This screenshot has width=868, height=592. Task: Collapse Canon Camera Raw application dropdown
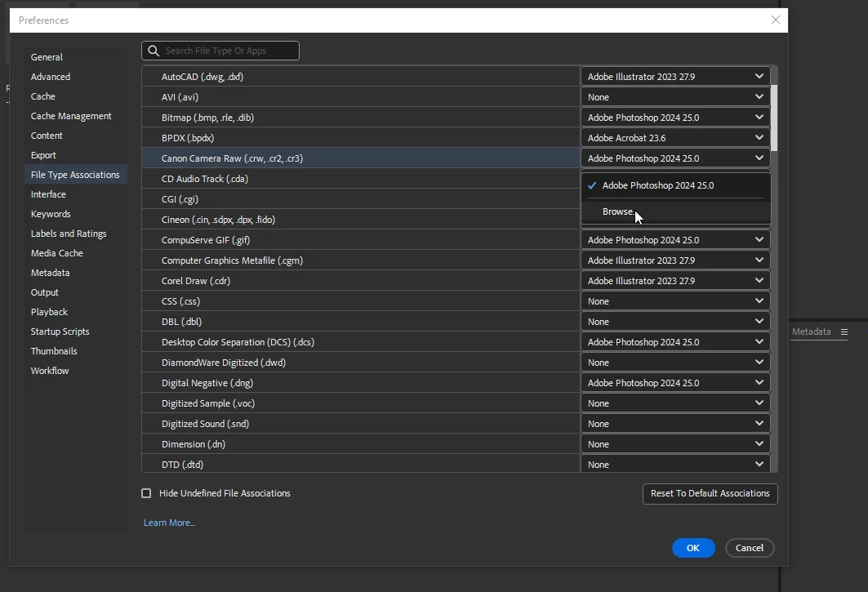coord(674,158)
